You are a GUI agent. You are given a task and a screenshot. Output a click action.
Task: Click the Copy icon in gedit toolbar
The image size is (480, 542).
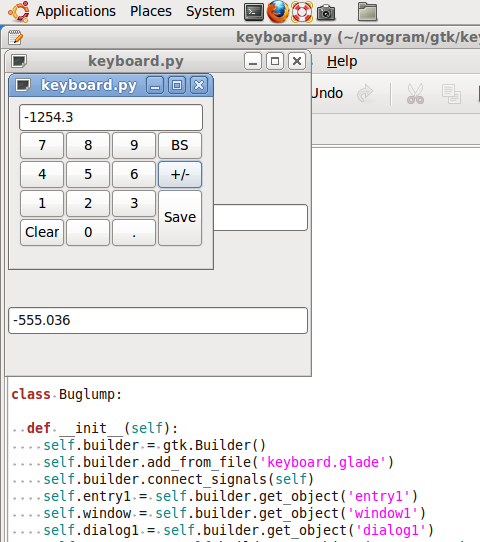click(451, 94)
